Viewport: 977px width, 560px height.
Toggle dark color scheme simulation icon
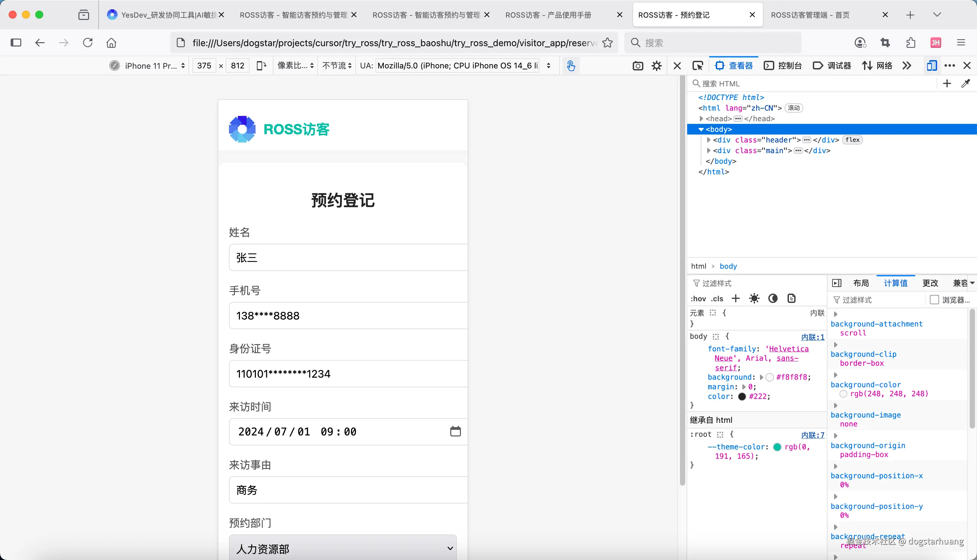[773, 299]
